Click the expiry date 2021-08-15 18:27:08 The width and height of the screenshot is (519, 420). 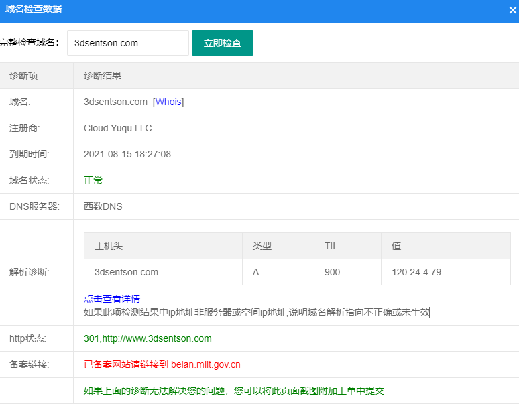tap(127, 154)
